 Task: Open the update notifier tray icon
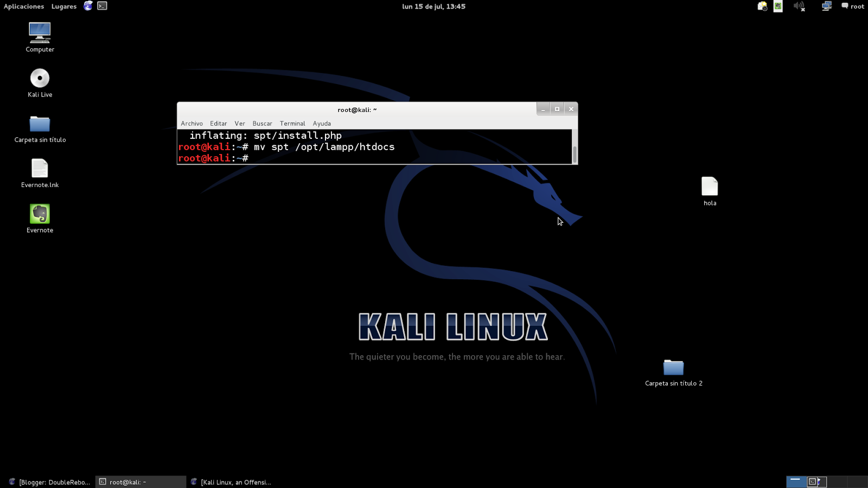pyautogui.click(x=762, y=6)
